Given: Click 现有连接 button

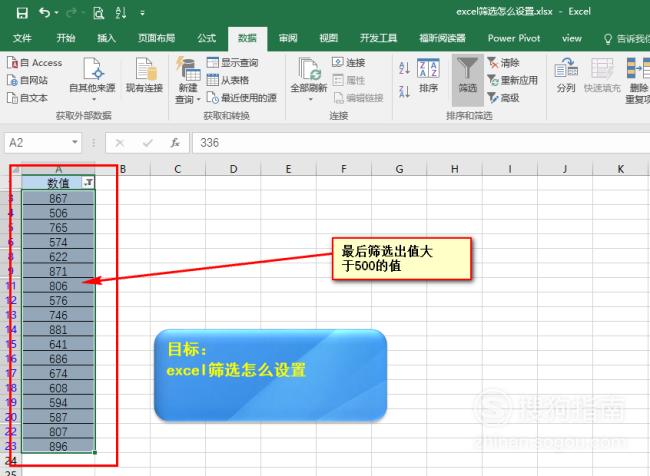Looking at the screenshot, I should pos(144,75).
